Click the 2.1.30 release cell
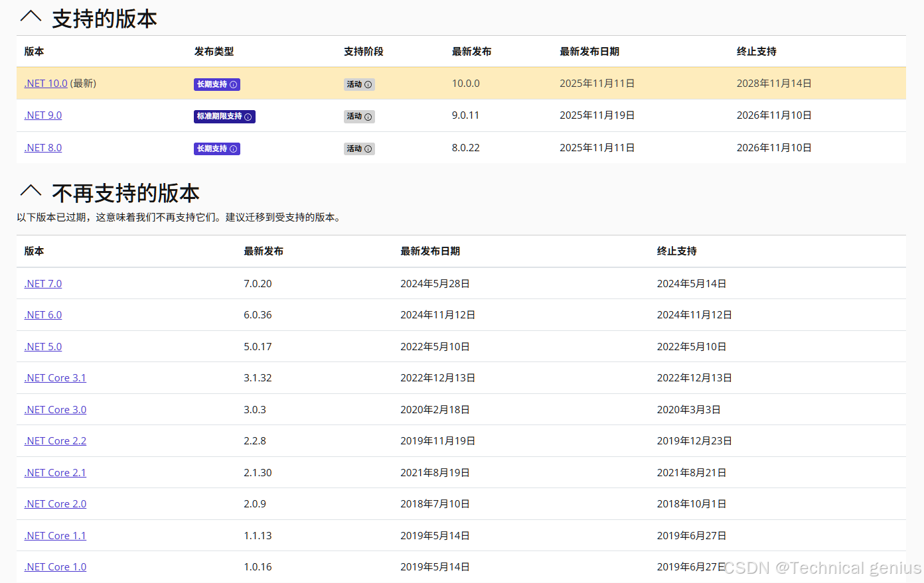 click(258, 473)
